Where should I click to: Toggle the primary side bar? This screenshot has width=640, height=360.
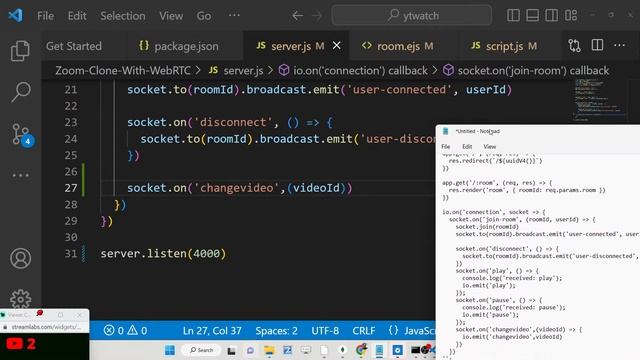tap(513, 16)
